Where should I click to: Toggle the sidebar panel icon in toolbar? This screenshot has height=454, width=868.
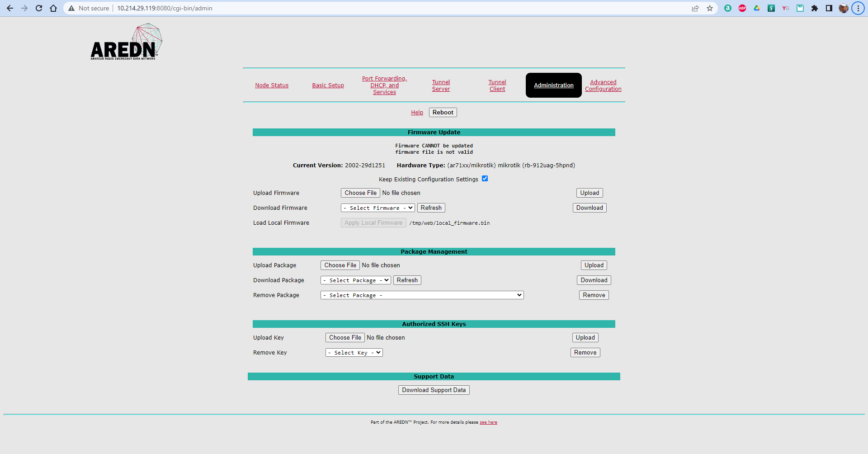pos(830,8)
